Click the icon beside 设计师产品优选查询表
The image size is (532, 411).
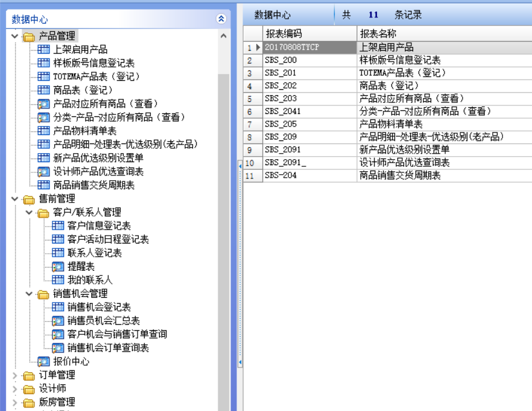click(43, 172)
